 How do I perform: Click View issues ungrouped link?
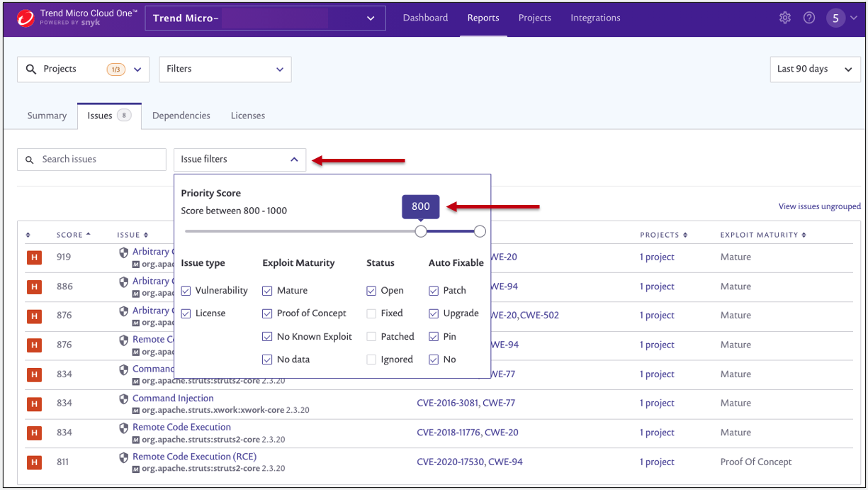820,206
